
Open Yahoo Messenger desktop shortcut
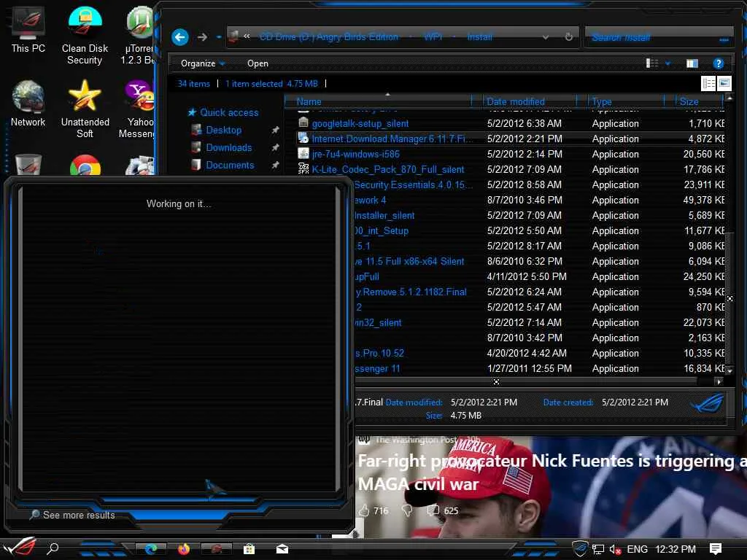click(x=137, y=109)
